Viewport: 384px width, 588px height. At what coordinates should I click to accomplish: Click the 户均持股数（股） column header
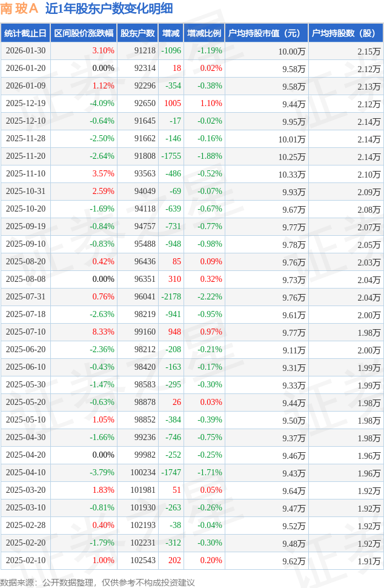346,33
